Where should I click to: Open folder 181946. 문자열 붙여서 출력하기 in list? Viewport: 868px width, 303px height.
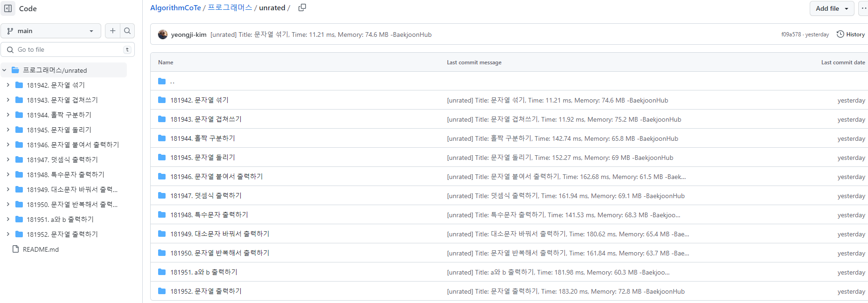(216, 177)
